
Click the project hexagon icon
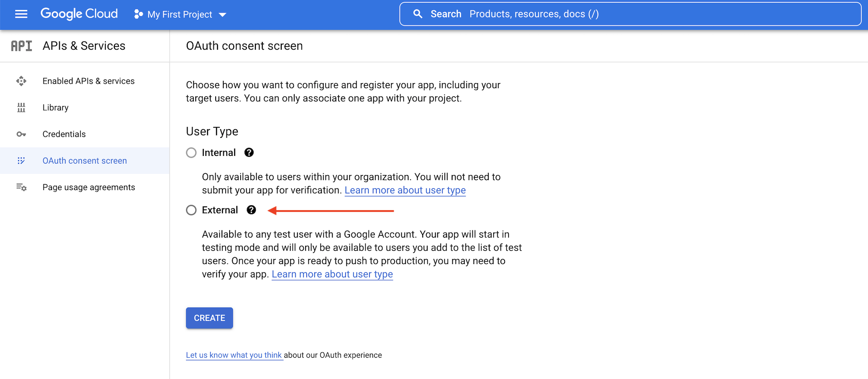(x=138, y=14)
